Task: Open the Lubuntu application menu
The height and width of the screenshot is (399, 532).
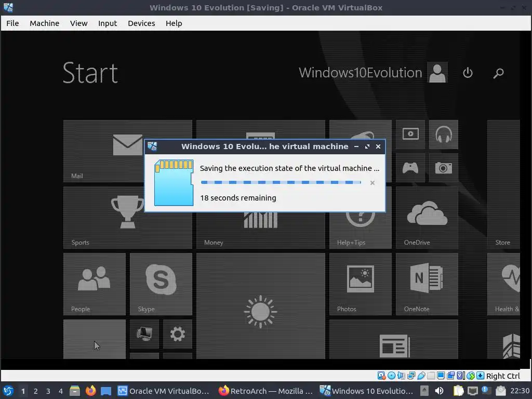Action: click(x=8, y=391)
